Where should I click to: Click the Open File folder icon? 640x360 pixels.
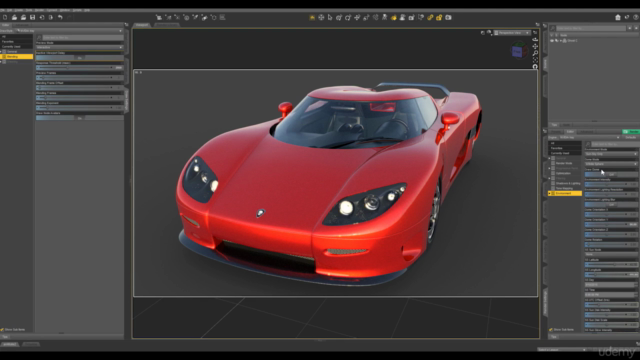point(14,18)
